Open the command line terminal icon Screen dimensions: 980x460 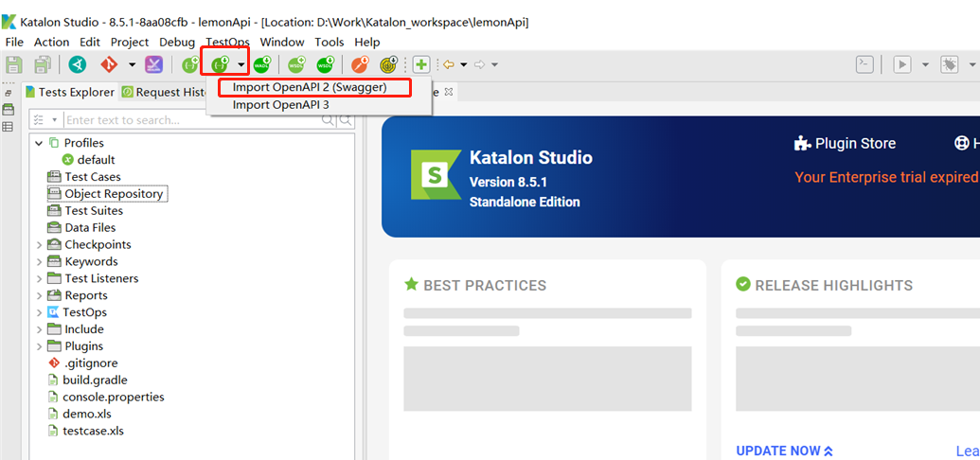pyautogui.click(x=864, y=64)
